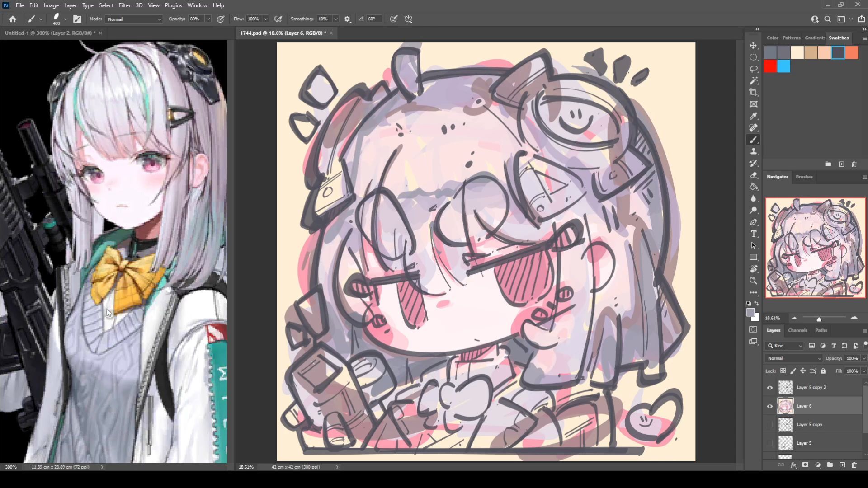The width and height of the screenshot is (868, 488).
Task: Hide Layer 5 copy 2 visibility
Action: coord(770,388)
